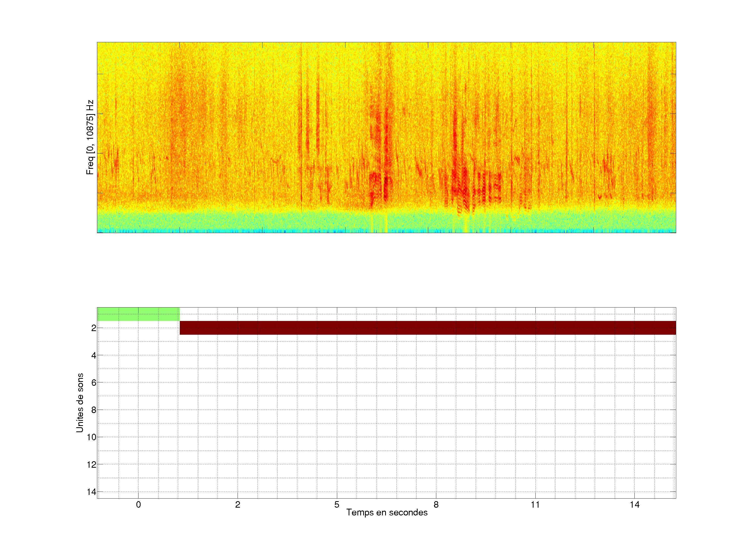This screenshot has height=560, width=747.
Task: Click the x-axis tick label 5
Action: click(x=337, y=505)
